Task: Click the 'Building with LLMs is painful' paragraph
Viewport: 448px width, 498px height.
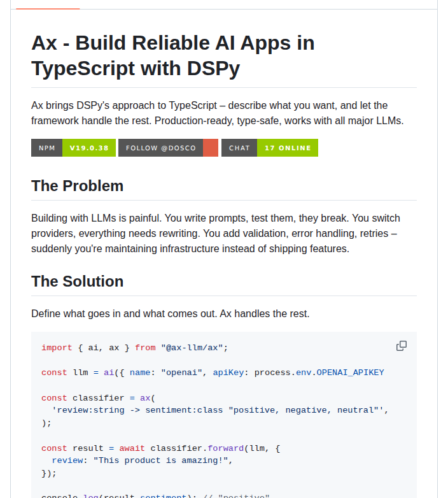Action: coord(216,234)
